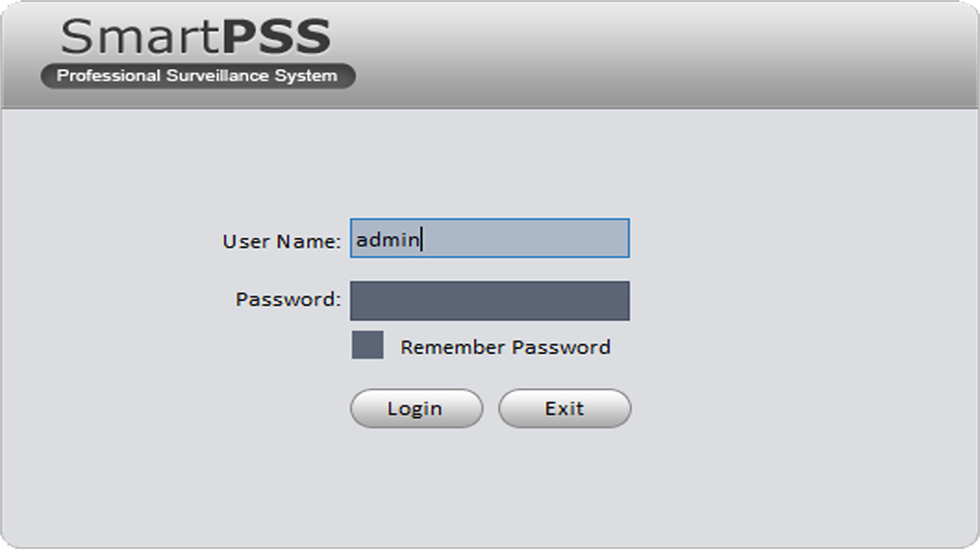
Task: Select the "User Name:" label
Action: coord(281,241)
